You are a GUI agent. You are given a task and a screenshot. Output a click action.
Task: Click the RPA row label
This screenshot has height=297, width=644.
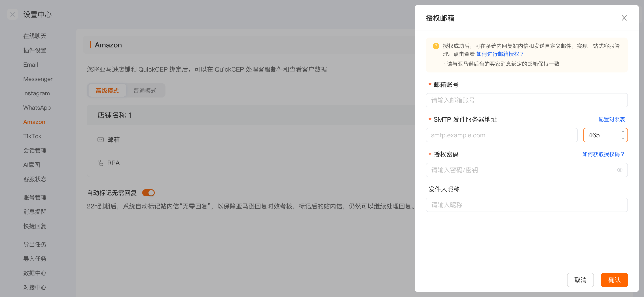pos(114,163)
